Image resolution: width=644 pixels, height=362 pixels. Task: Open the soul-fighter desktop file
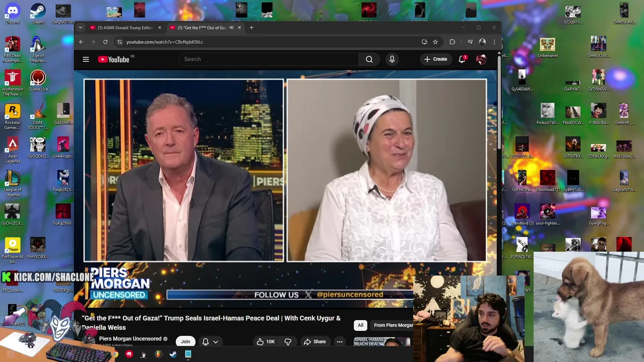pyautogui.click(x=547, y=215)
